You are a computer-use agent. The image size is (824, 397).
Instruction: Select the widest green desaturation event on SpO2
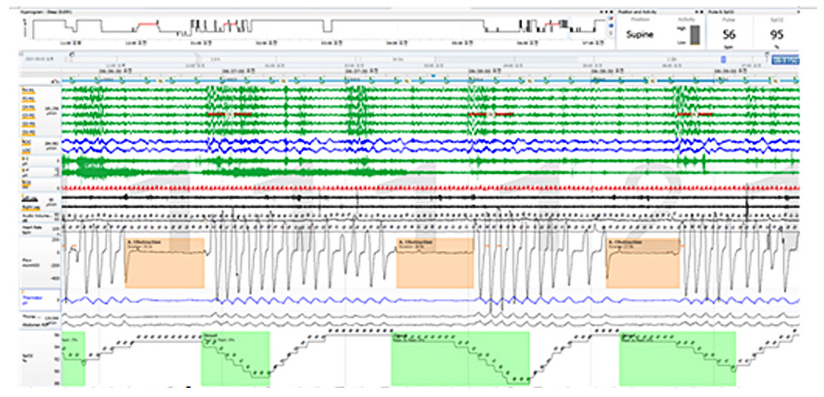460,359
